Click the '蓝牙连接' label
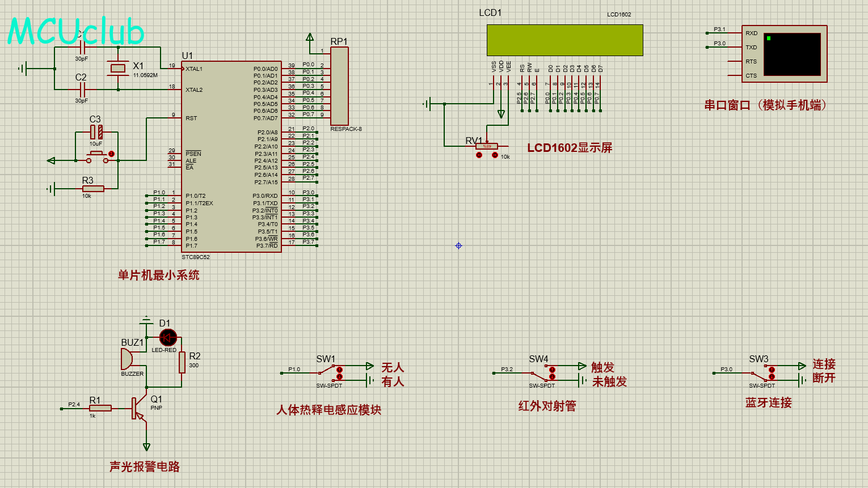868x488 pixels. 768,402
